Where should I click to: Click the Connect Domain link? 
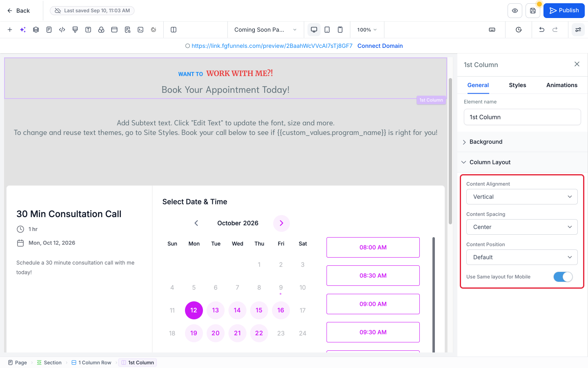pos(380,46)
